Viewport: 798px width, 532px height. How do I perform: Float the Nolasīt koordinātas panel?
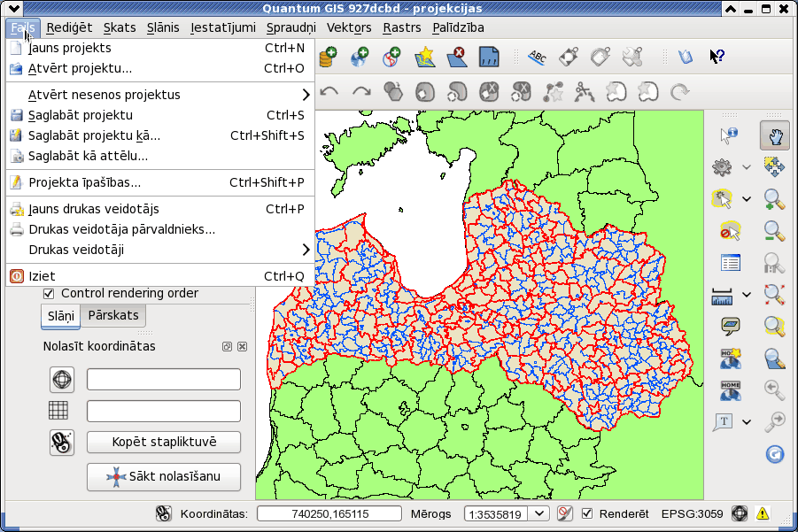[227, 346]
